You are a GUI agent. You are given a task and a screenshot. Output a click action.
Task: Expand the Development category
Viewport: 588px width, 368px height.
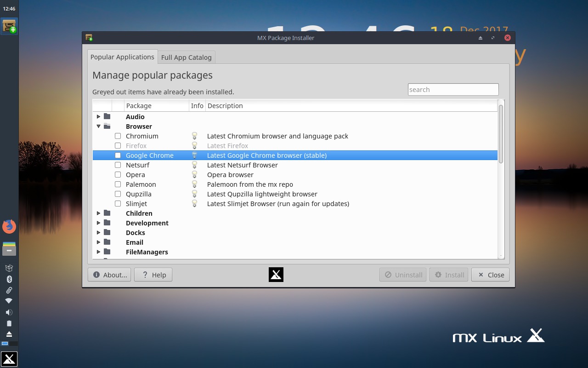(x=98, y=223)
